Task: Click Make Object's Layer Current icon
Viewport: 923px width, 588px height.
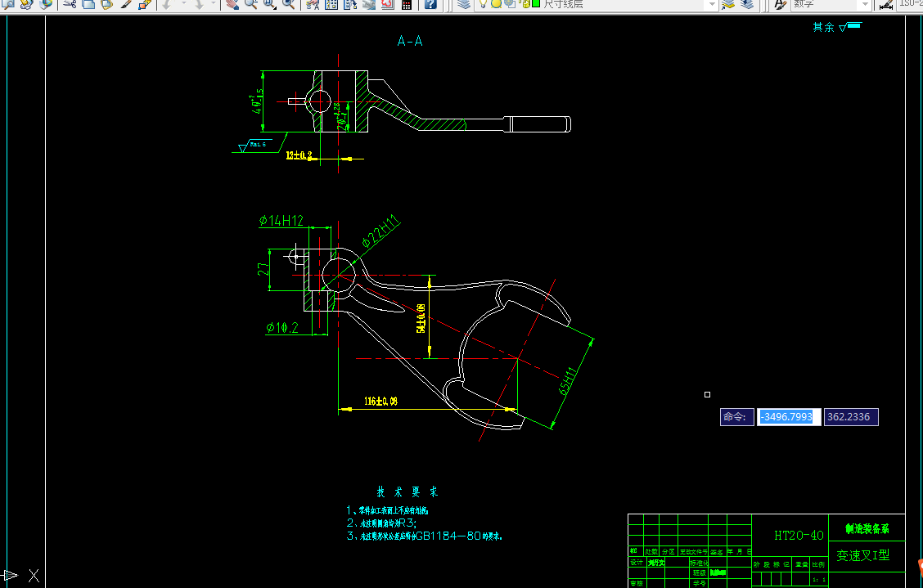Action: (728, 3)
